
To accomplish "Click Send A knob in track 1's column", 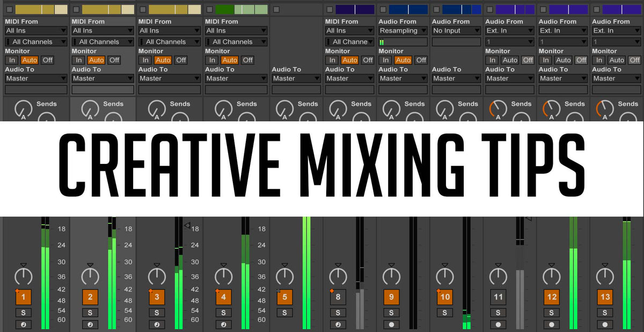I will tap(23, 110).
